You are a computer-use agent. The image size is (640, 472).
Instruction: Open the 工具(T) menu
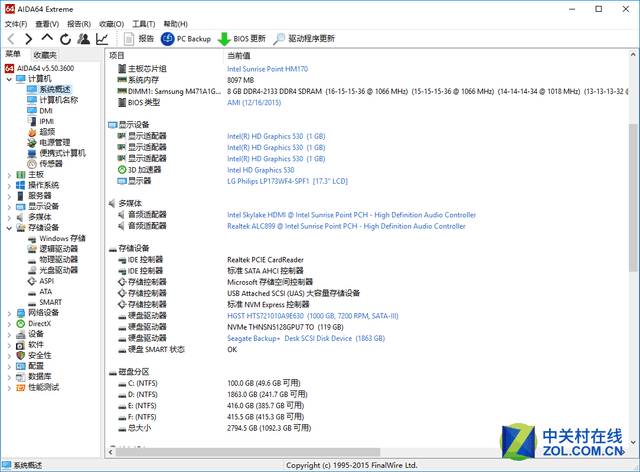click(x=144, y=24)
